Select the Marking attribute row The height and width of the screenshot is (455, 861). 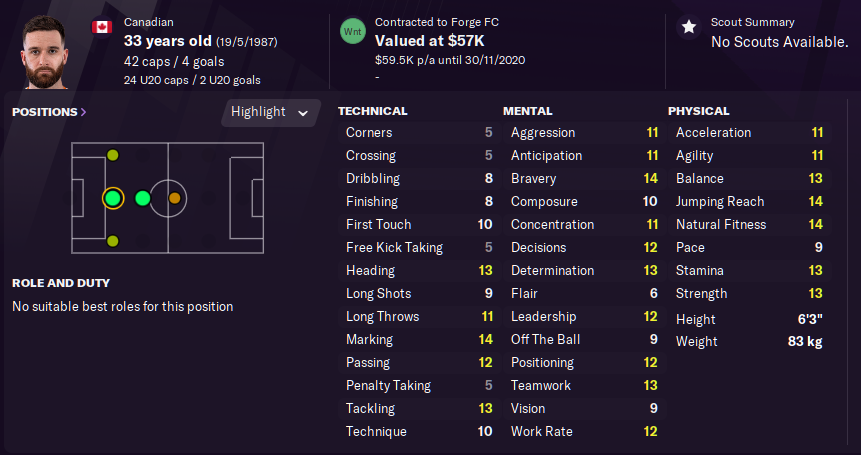(420, 339)
